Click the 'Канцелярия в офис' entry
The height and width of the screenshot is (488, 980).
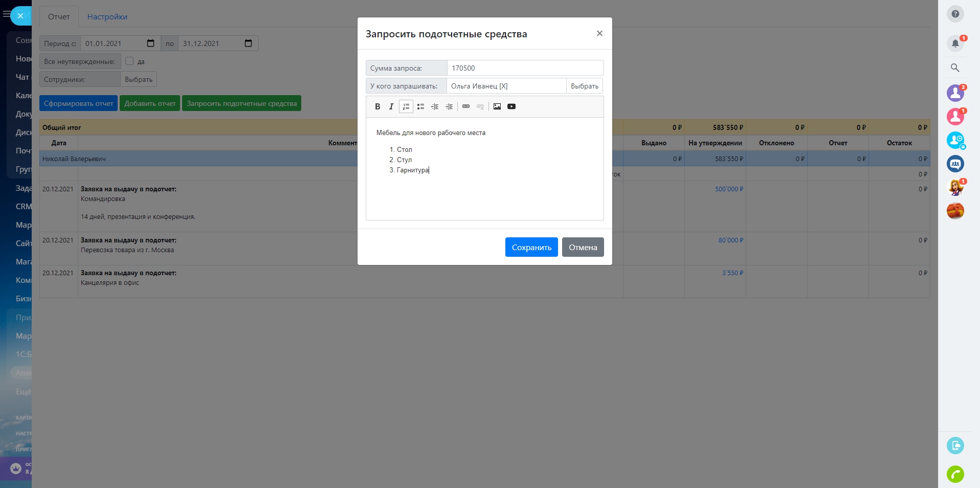coord(110,283)
